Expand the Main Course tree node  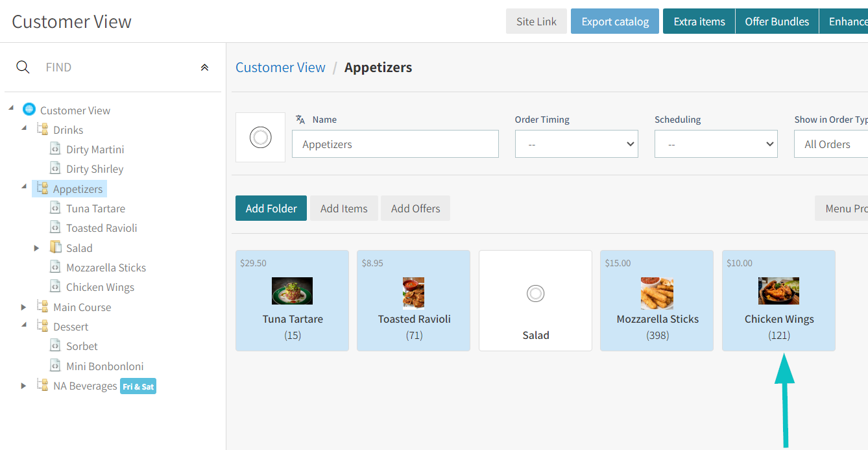pos(23,307)
